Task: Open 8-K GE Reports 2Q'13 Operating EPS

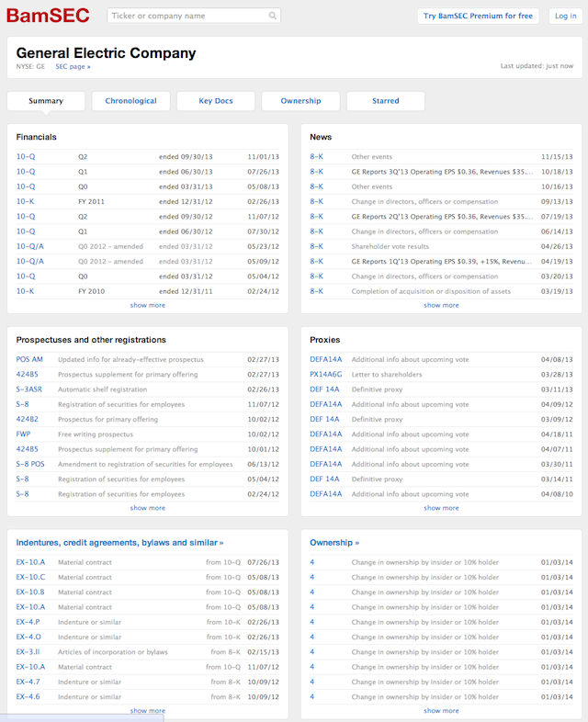Action: coord(317,217)
